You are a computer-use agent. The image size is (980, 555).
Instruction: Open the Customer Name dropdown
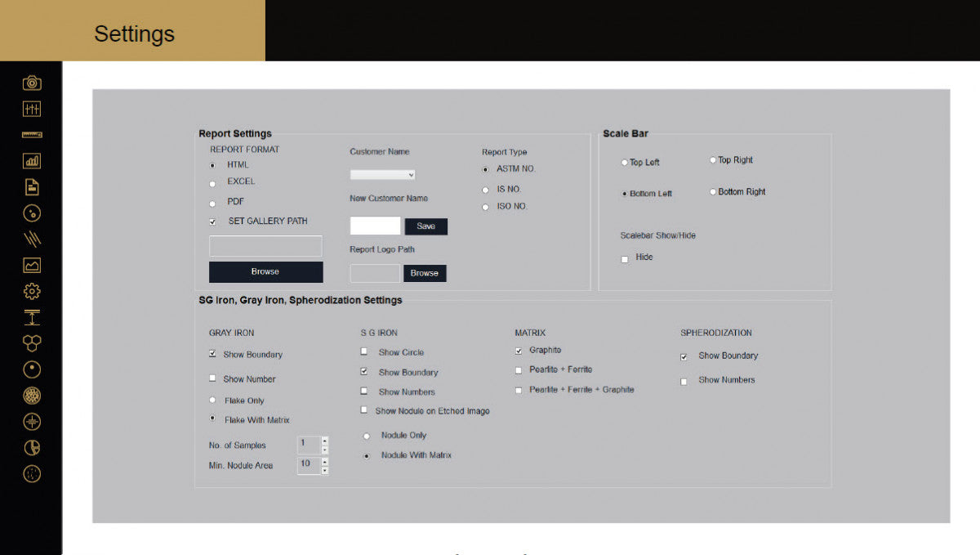pos(382,174)
